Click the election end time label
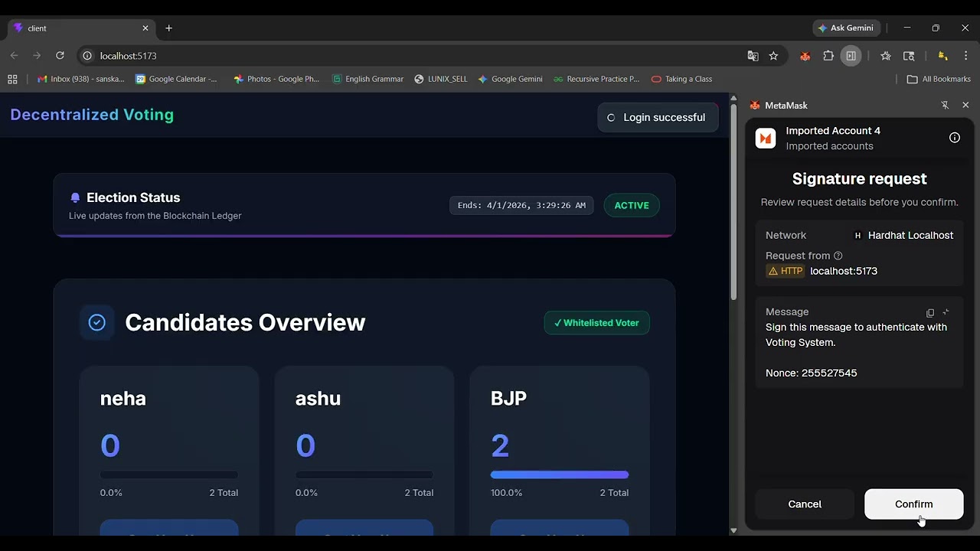The height and width of the screenshot is (551, 980). (521, 205)
